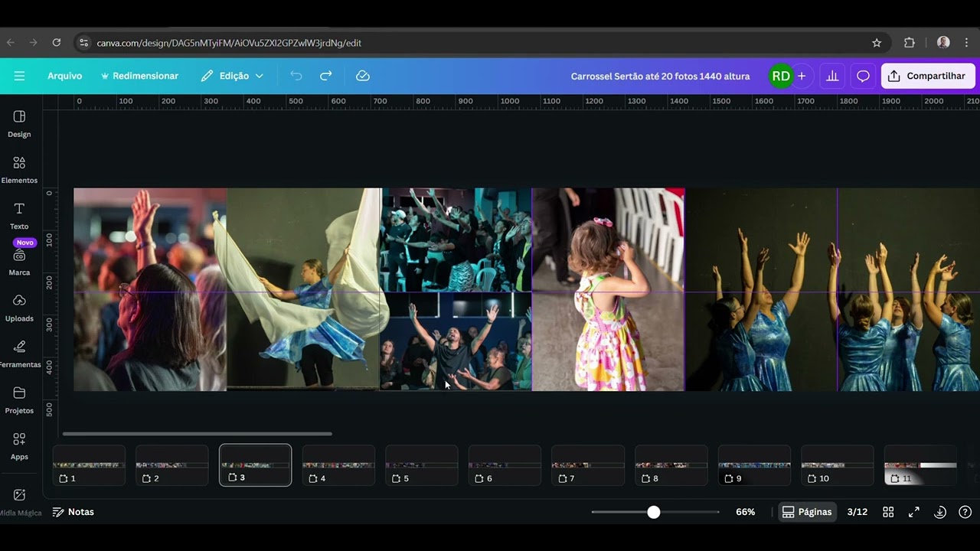The height and width of the screenshot is (551, 980).
Task: Open the Projetos sidebar panel
Action: [x=19, y=400]
